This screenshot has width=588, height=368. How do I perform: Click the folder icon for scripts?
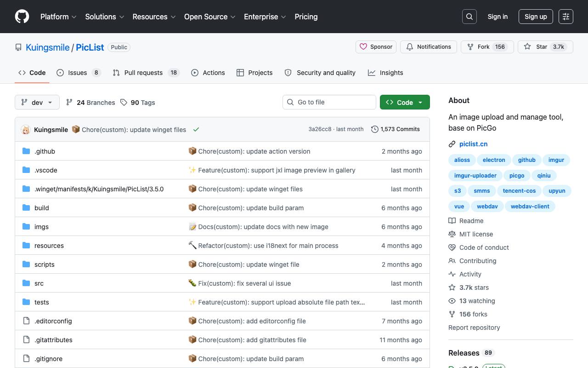coord(26,264)
